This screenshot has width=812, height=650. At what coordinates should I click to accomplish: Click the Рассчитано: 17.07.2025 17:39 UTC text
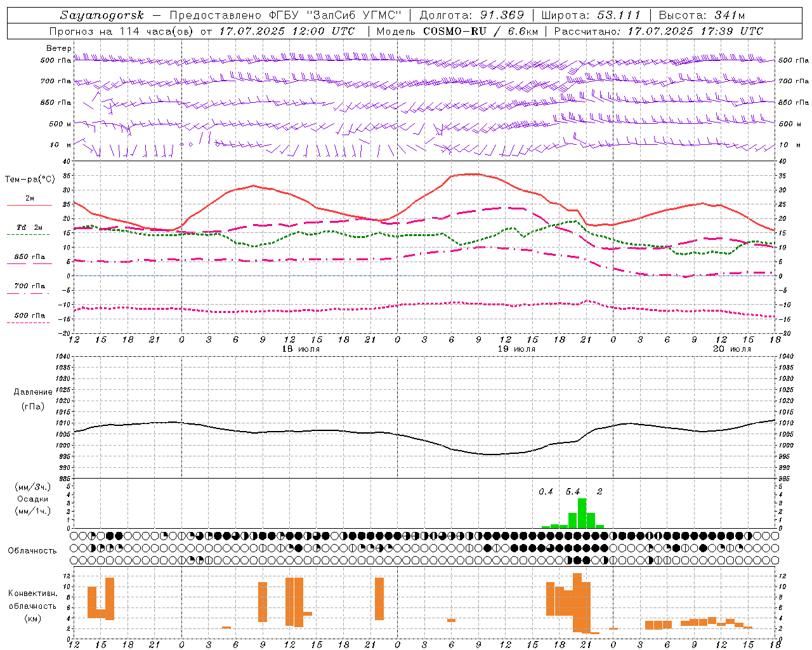(658, 31)
